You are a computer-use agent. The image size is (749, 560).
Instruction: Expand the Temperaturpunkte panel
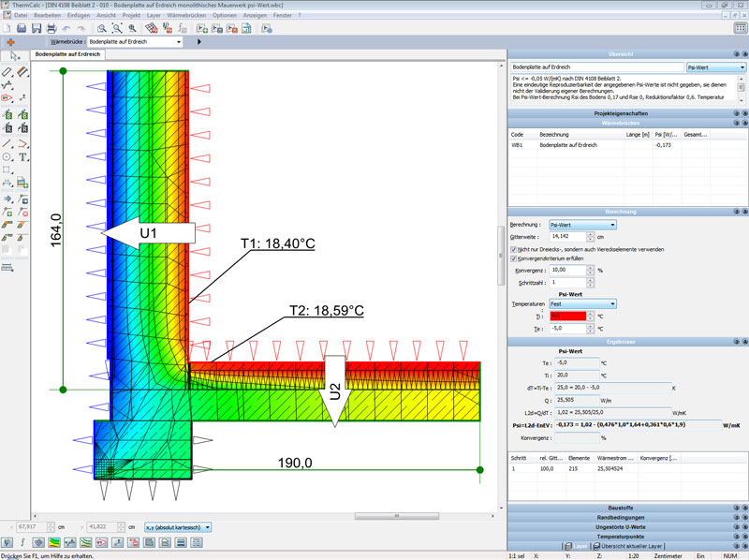(x=621, y=537)
